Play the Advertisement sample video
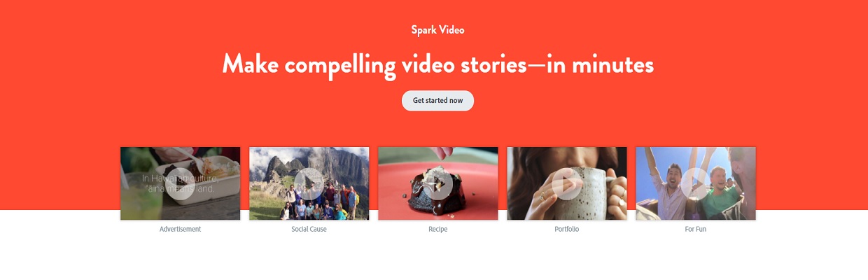The height and width of the screenshot is (280, 868). (x=180, y=184)
